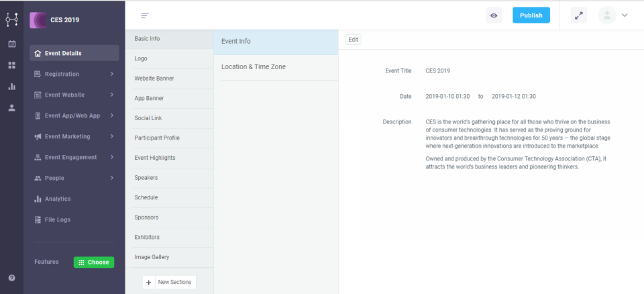The width and height of the screenshot is (644, 294).
Task: Click the CES 2019 event name header
Action: [65, 20]
